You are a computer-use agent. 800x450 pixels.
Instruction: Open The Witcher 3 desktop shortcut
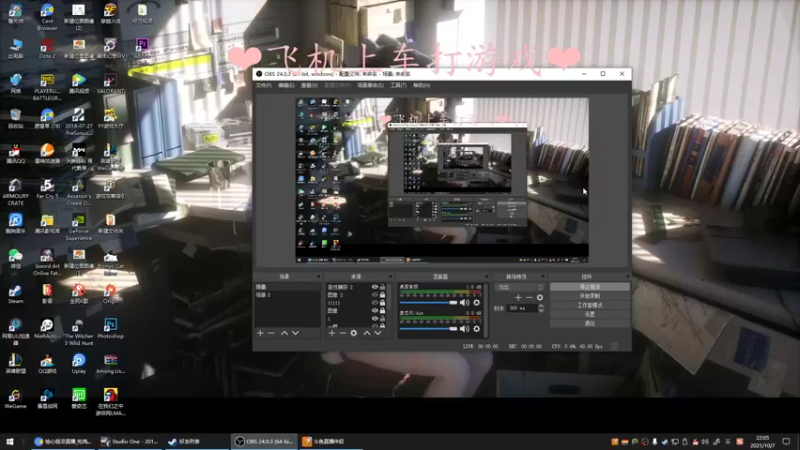79,332
